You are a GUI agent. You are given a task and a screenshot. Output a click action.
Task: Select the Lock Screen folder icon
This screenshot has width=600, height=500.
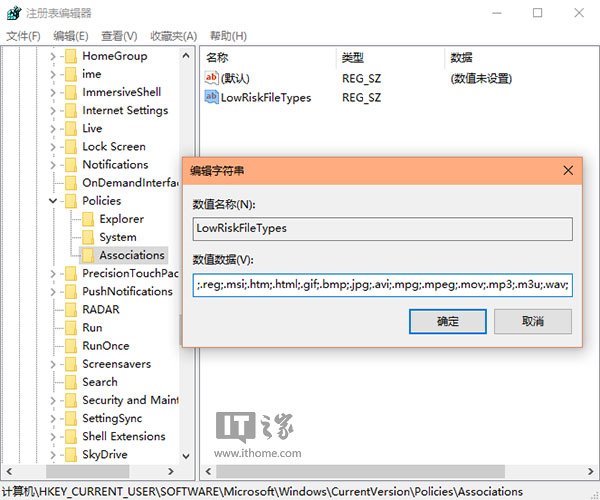tap(70, 146)
